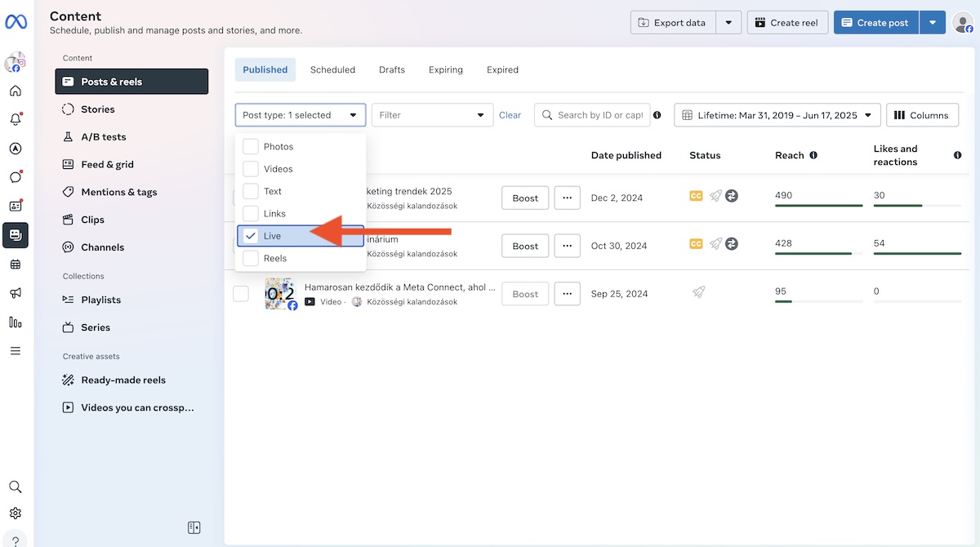Switch to the Expired tab
This screenshot has height=547, width=980.
tap(502, 69)
